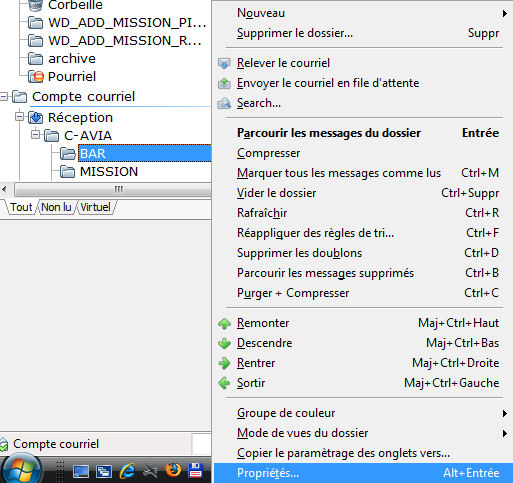Image resolution: width=513 pixels, height=483 pixels.
Task: Click the Envoyer le courriel en file d'attente icon
Action: click(224, 83)
